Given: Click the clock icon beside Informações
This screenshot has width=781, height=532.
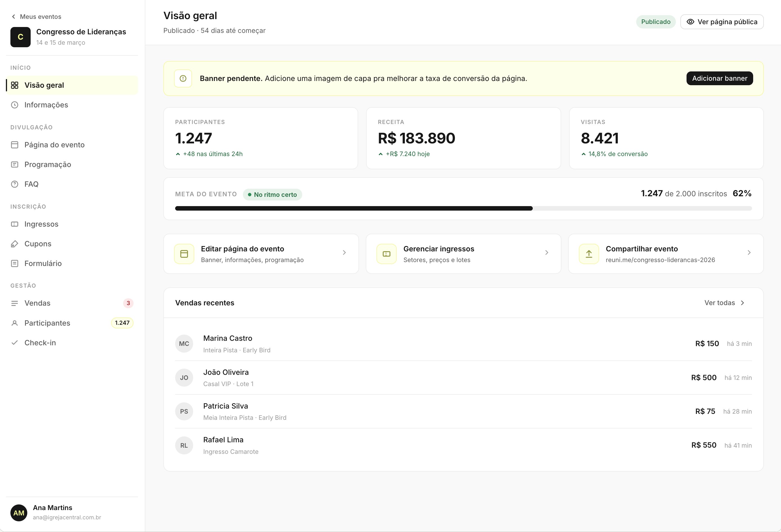Looking at the screenshot, I should click(x=14, y=105).
